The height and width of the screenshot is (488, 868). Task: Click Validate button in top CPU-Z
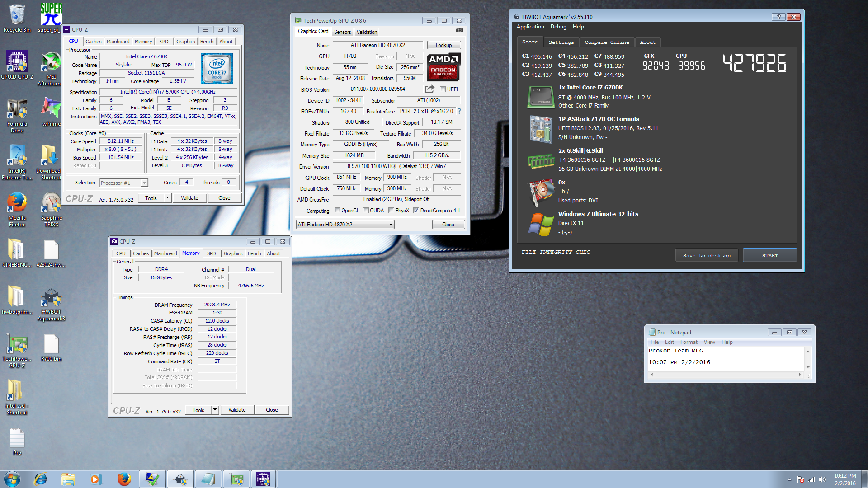(189, 198)
